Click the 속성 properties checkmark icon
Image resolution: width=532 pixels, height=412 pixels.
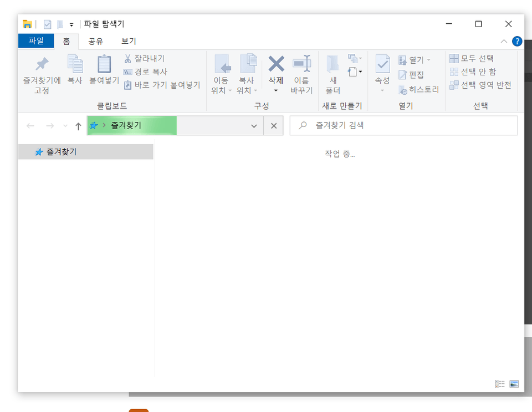pos(382,63)
